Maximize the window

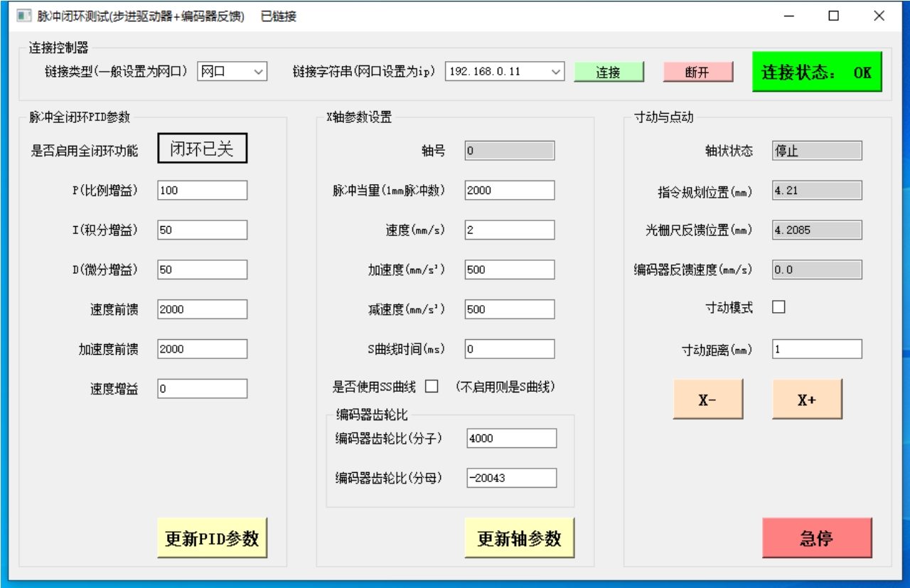point(834,16)
